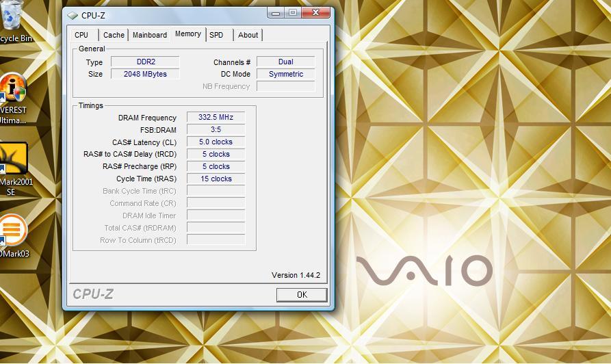Click the CPU-Z window title text
Screen dimensions: 611x364
pyautogui.click(x=93, y=16)
